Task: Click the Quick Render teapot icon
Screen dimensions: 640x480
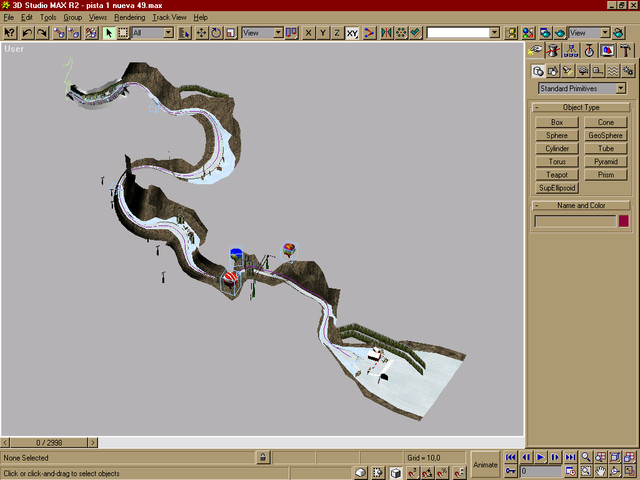Action: [560, 33]
